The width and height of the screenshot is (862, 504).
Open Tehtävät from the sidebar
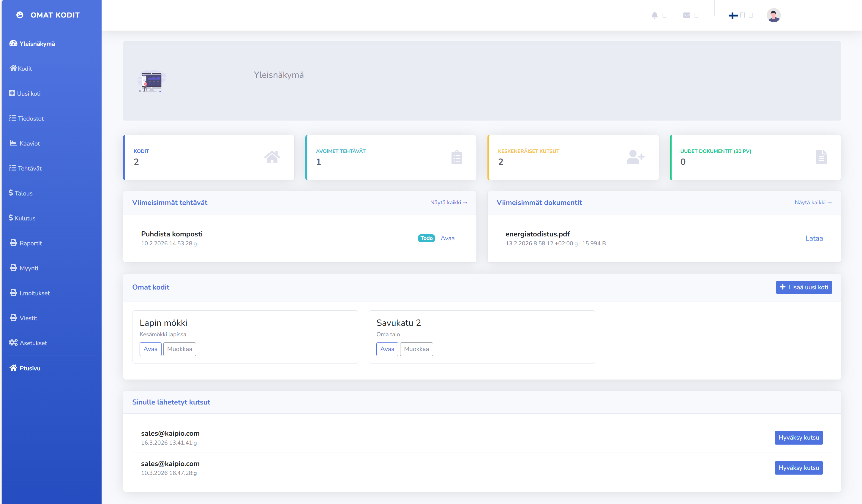pos(29,168)
